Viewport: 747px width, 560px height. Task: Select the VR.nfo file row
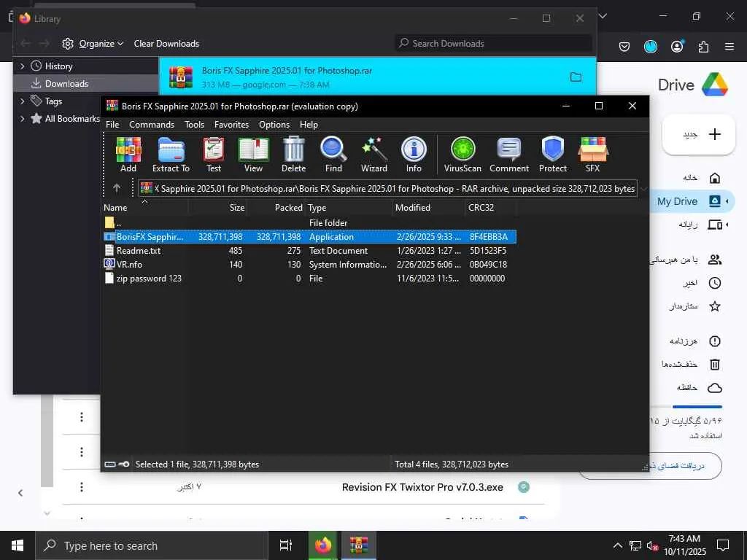click(309, 264)
